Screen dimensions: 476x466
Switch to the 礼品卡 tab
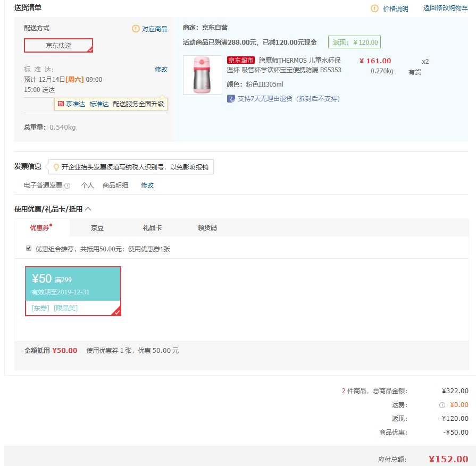tap(152, 228)
